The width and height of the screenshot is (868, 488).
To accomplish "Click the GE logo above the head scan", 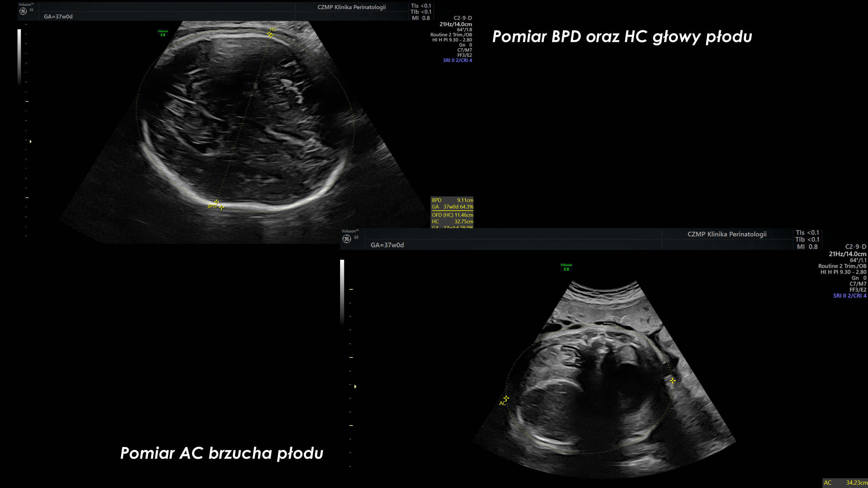I will (x=23, y=11).
